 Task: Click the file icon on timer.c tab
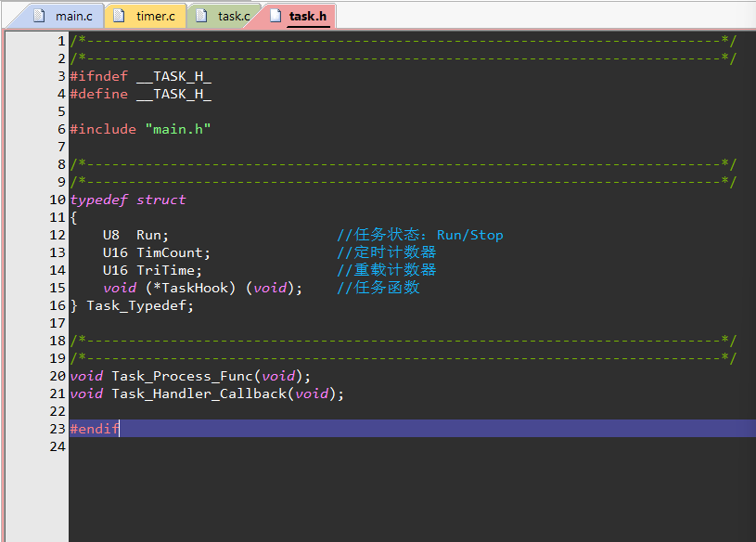(119, 16)
